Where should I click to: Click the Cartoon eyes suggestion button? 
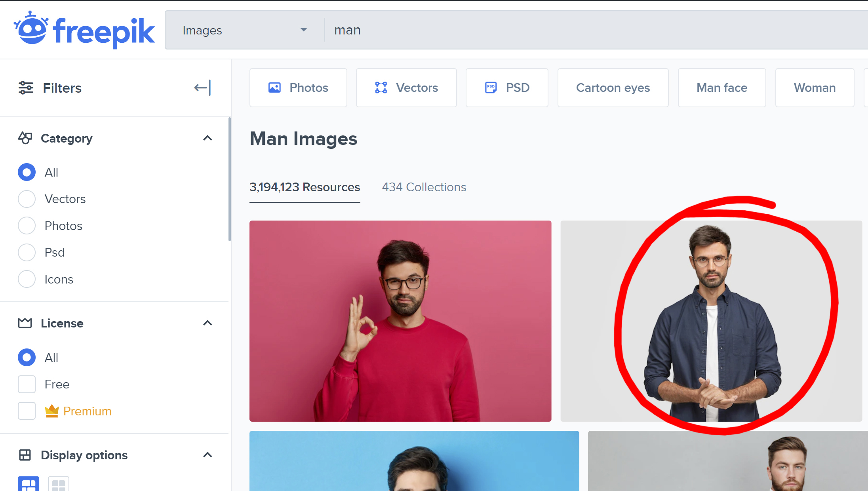tap(613, 88)
